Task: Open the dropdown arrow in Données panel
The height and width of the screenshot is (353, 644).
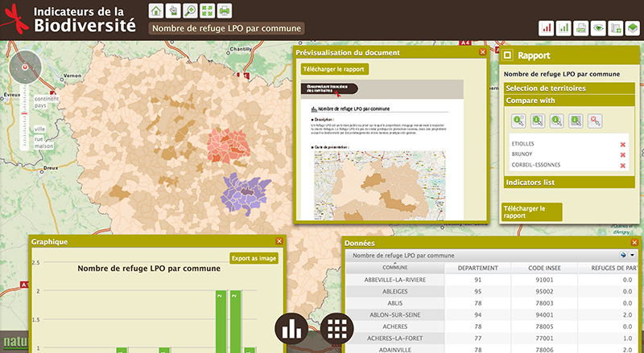Action: click(x=632, y=256)
